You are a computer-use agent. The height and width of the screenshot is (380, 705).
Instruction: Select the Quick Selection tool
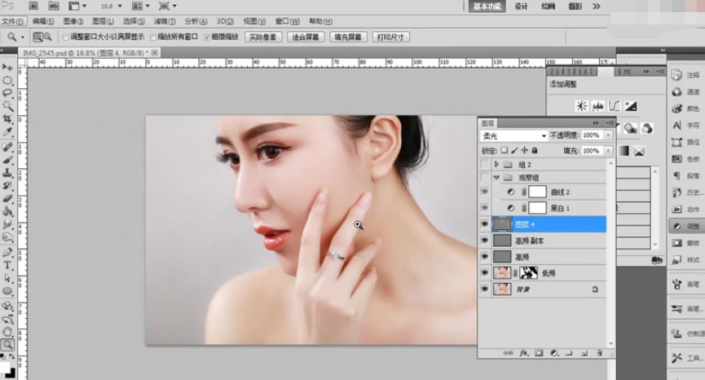click(8, 106)
